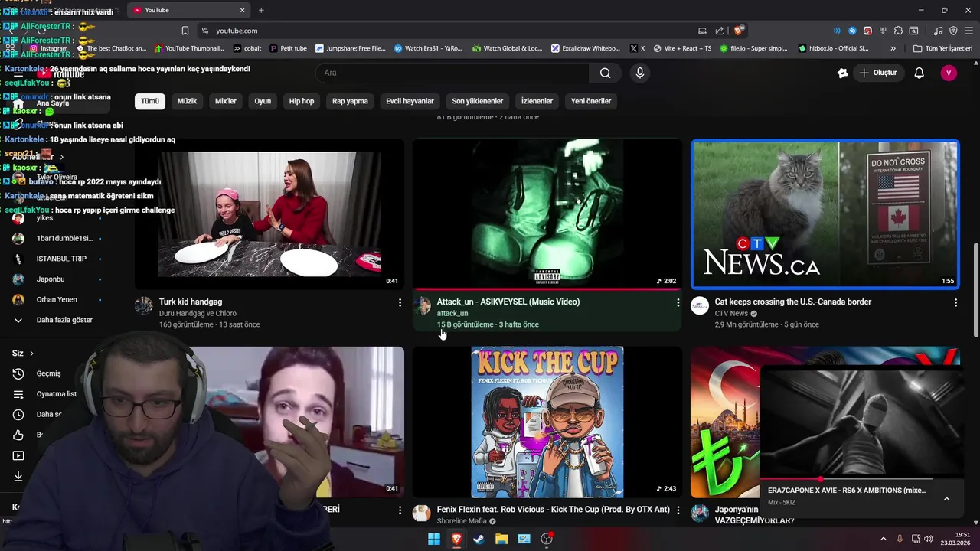The width and height of the screenshot is (980, 551).
Task: Click the Oluştur create button
Action: [x=878, y=73]
